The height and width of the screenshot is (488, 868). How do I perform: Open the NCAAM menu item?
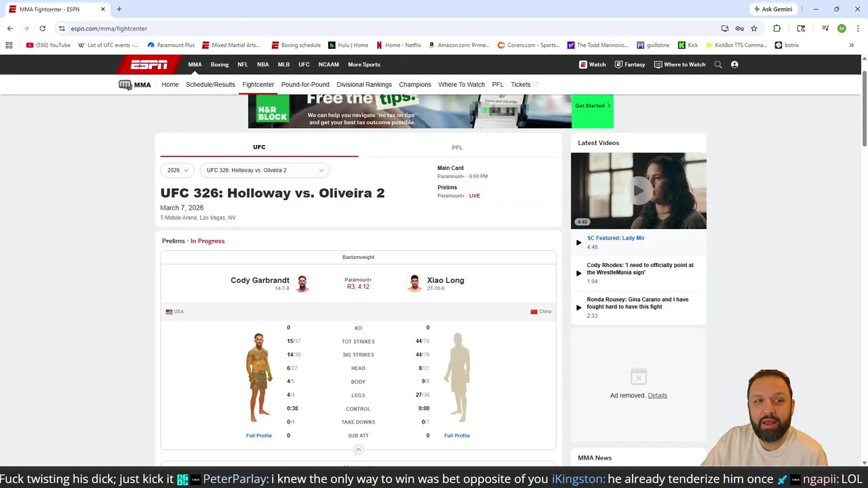329,64
